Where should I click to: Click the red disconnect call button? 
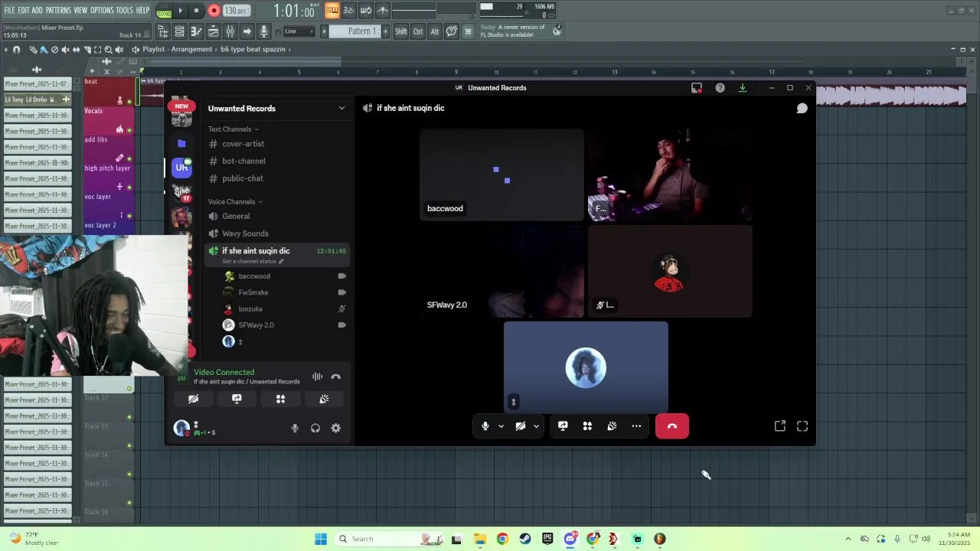coord(672,426)
